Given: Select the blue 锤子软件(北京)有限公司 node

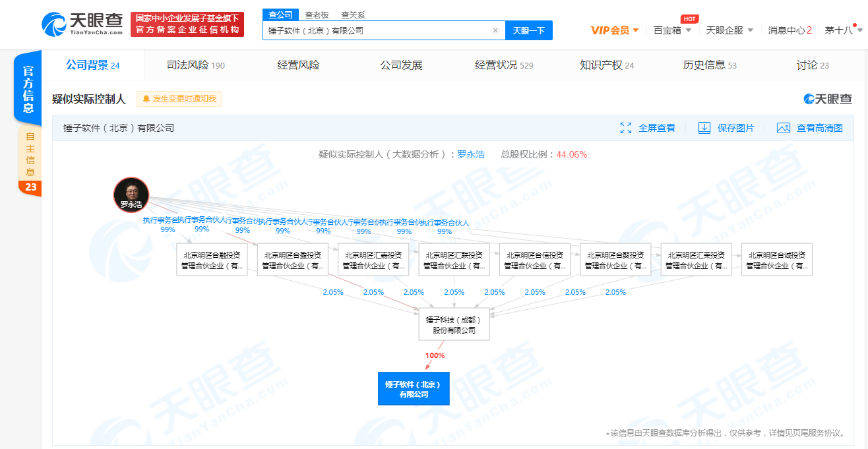Looking at the screenshot, I should click(414, 388).
